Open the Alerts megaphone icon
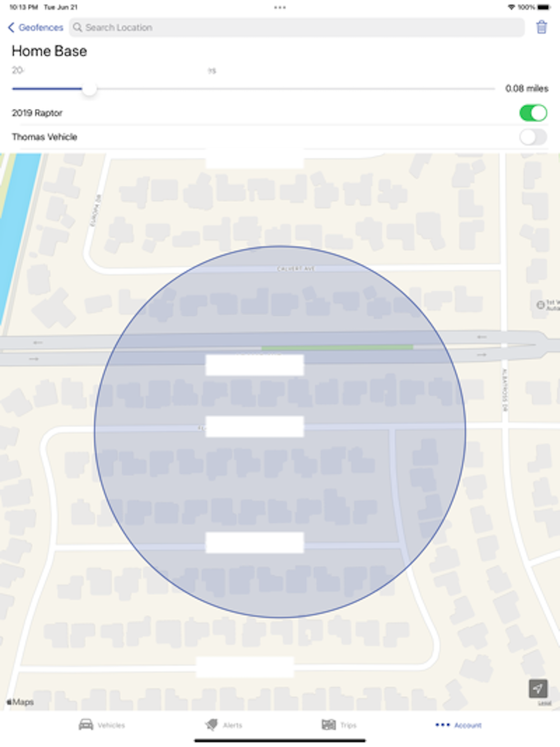560x747 pixels. pos(212,725)
